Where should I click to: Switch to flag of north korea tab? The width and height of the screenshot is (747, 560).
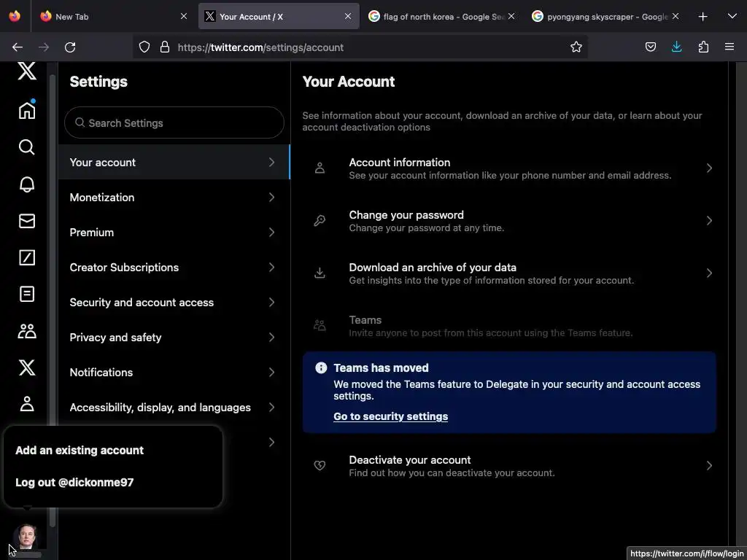click(x=443, y=16)
